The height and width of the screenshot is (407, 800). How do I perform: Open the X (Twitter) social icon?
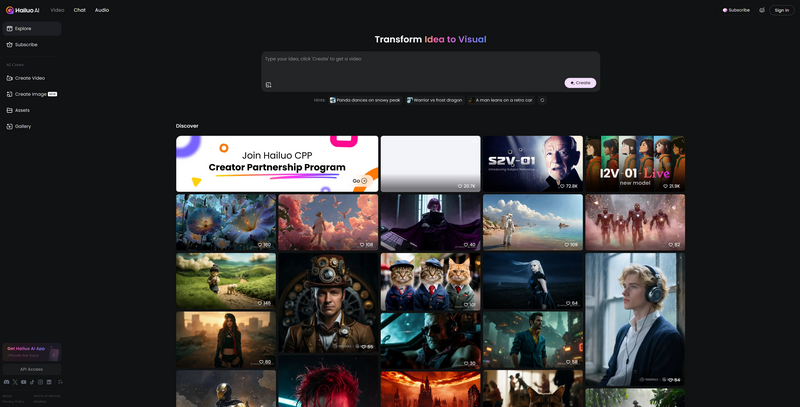pos(15,382)
